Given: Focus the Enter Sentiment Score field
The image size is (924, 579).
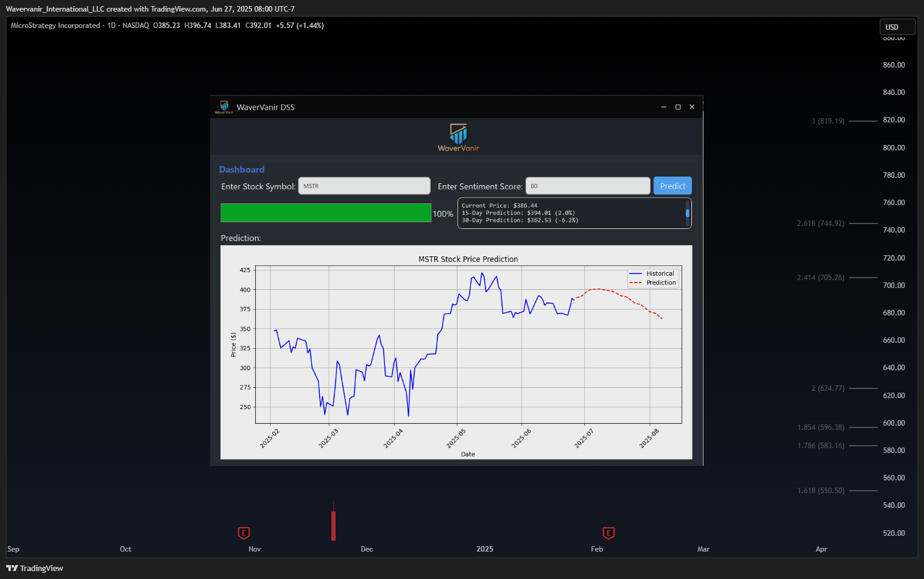Looking at the screenshot, I should 588,186.
